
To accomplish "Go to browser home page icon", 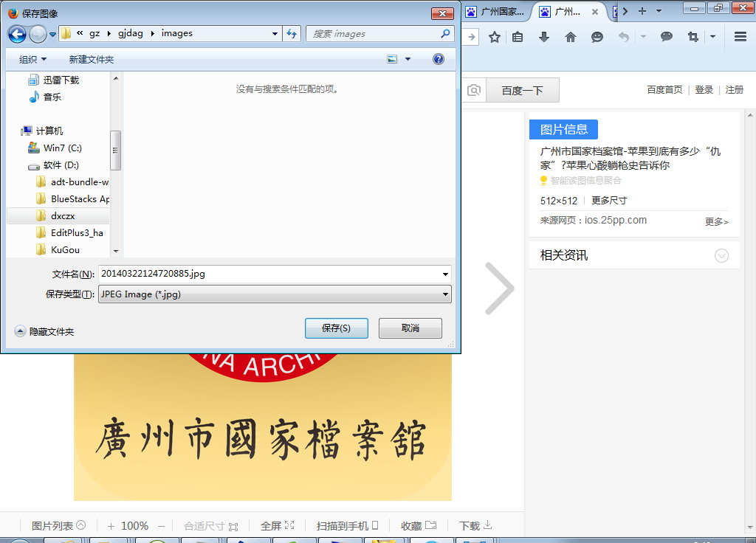I will tap(571, 37).
